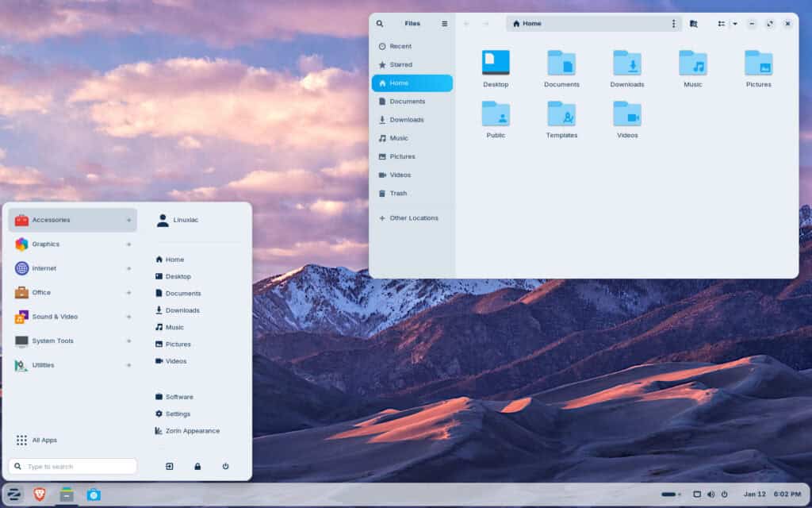Click the Type to search field
812x508 pixels.
72,466
